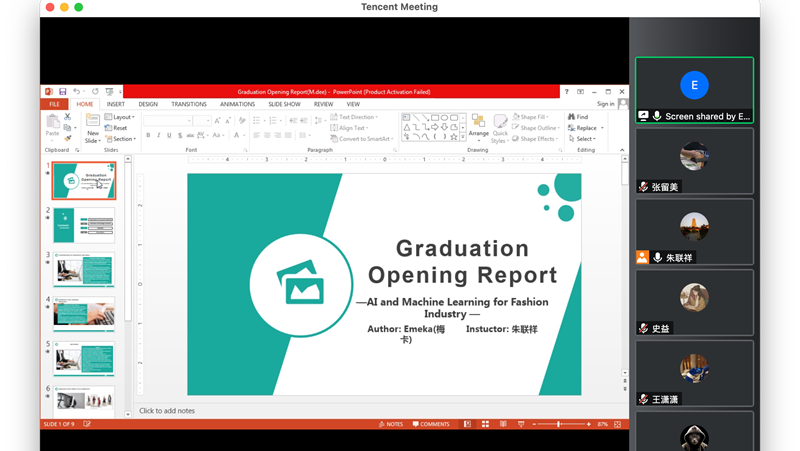
Task: Toggle the NOTES pane in status bar
Action: pyautogui.click(x=391, y=424)
